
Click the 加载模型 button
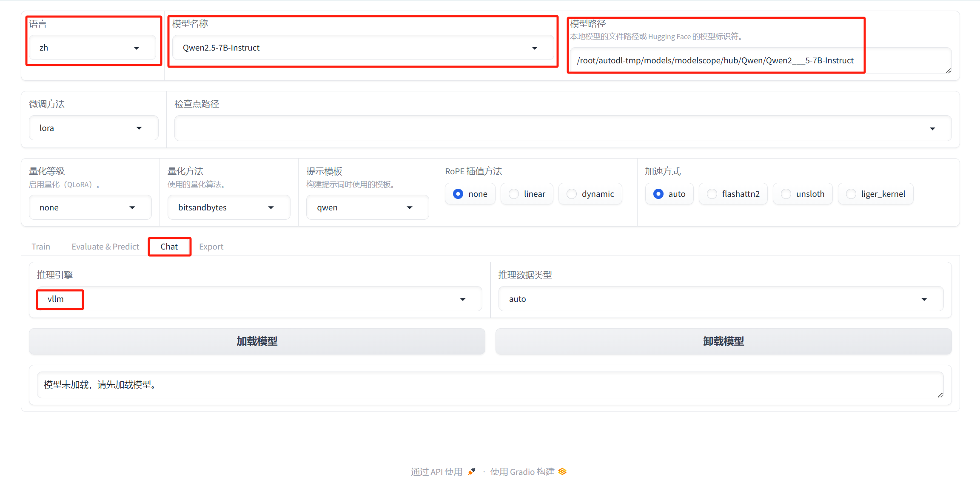pos(257,341)
